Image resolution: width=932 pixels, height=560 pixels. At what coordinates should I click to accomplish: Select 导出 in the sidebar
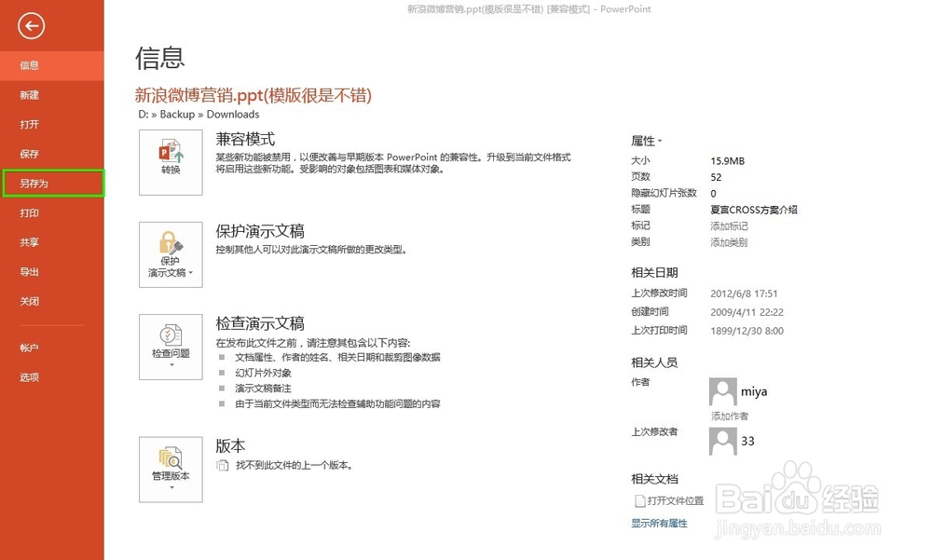pos(51,272)
